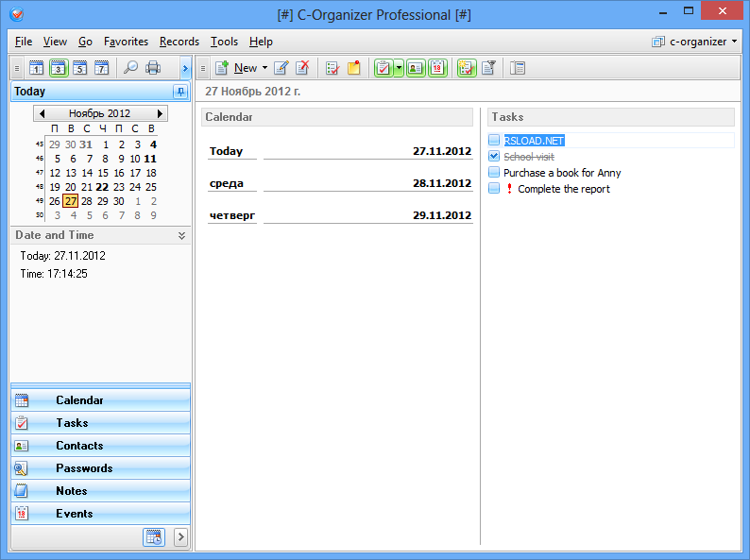Screen dimensions: 750x560
Task: Click the left toolbar grip handle
Action: (17, 68)
